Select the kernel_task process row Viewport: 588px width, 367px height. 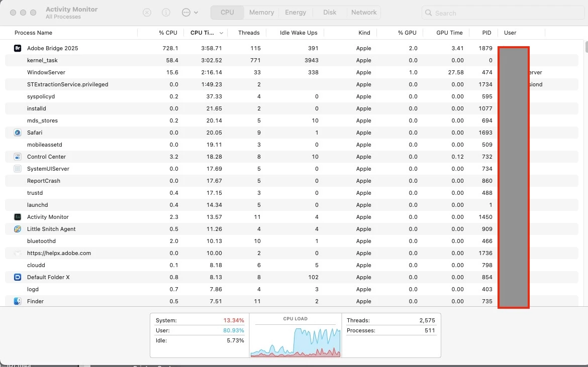tap(291, 60)
